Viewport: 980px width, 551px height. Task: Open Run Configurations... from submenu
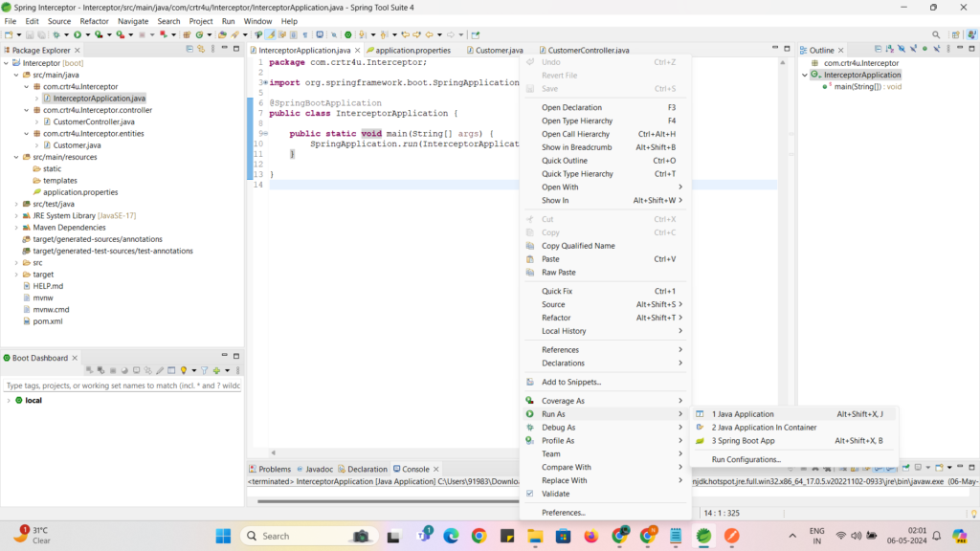794,460
